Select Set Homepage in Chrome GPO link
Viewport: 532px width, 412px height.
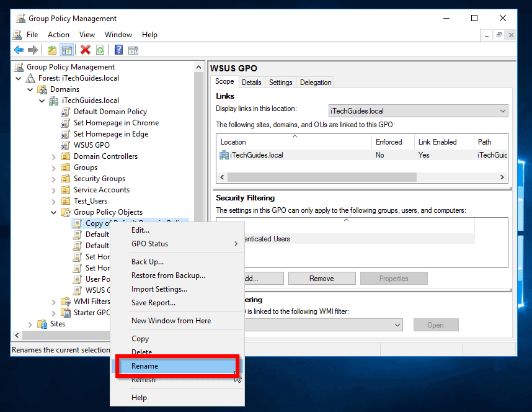(x=116, y=123)
